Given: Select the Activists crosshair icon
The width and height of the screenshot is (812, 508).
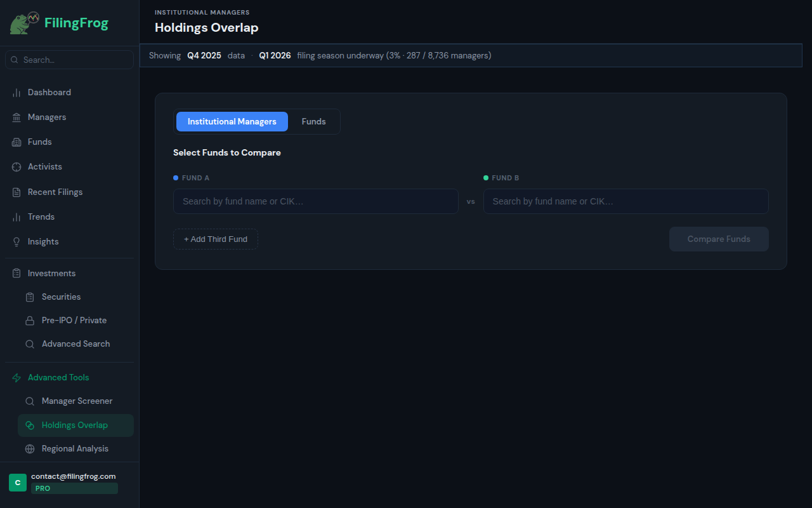Looking at the screenshot, I should point(16,167).
